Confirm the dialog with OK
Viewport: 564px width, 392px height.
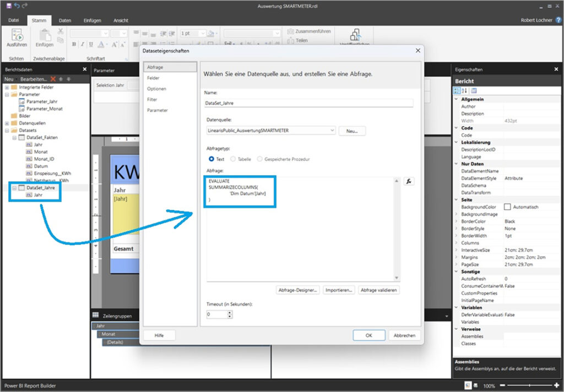click(x=369, y=335)
